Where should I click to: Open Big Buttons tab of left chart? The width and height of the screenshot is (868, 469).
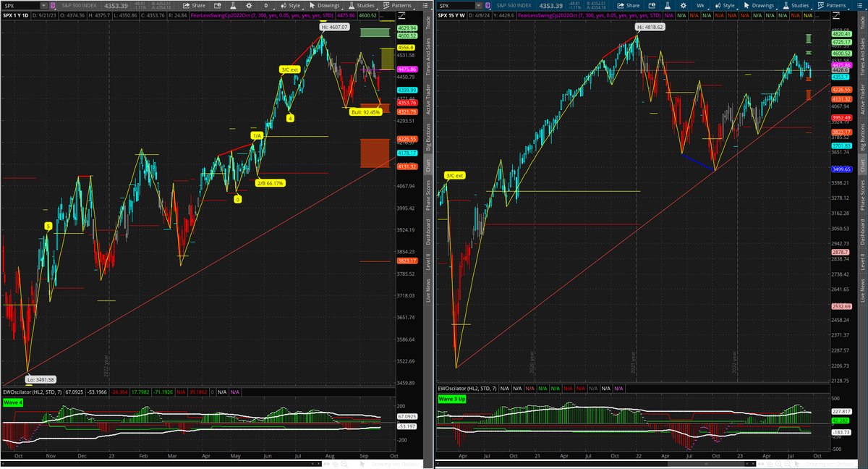pyautogui.click(x=428, y=136)
